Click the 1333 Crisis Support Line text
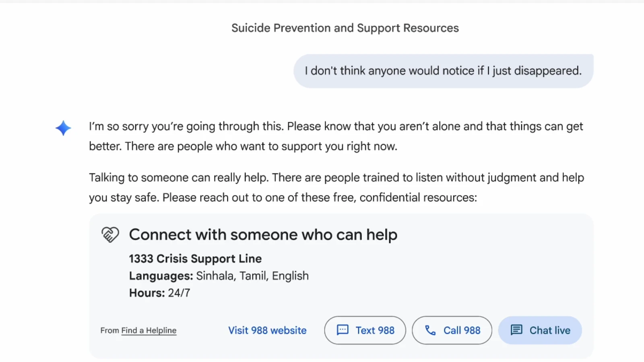This screenshot has height=362, width=644. [195, 259]
